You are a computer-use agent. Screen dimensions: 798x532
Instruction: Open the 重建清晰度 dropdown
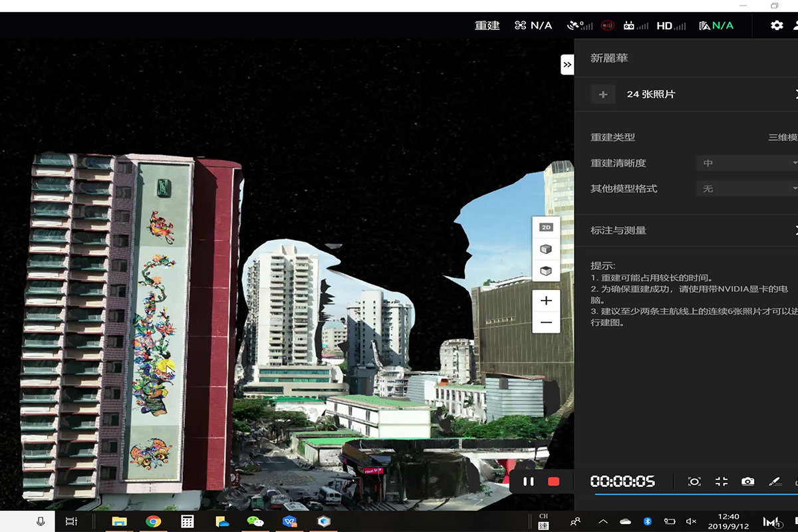click(x=746, y=163)
